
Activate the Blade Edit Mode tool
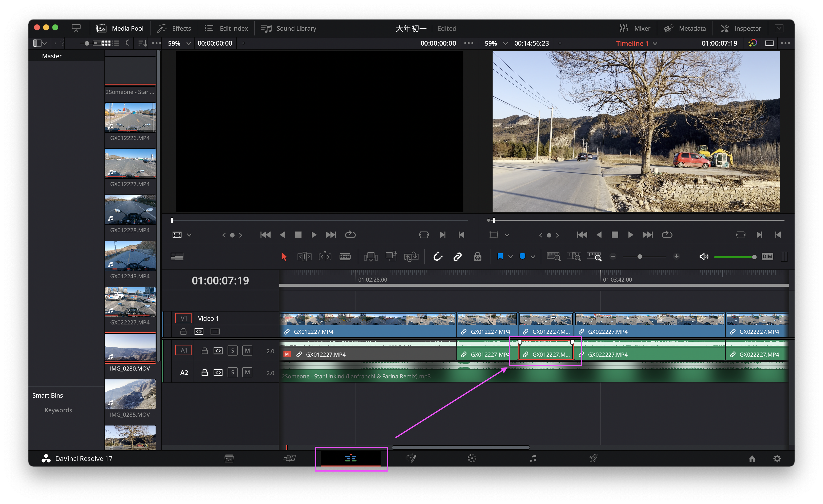(345, 256)
